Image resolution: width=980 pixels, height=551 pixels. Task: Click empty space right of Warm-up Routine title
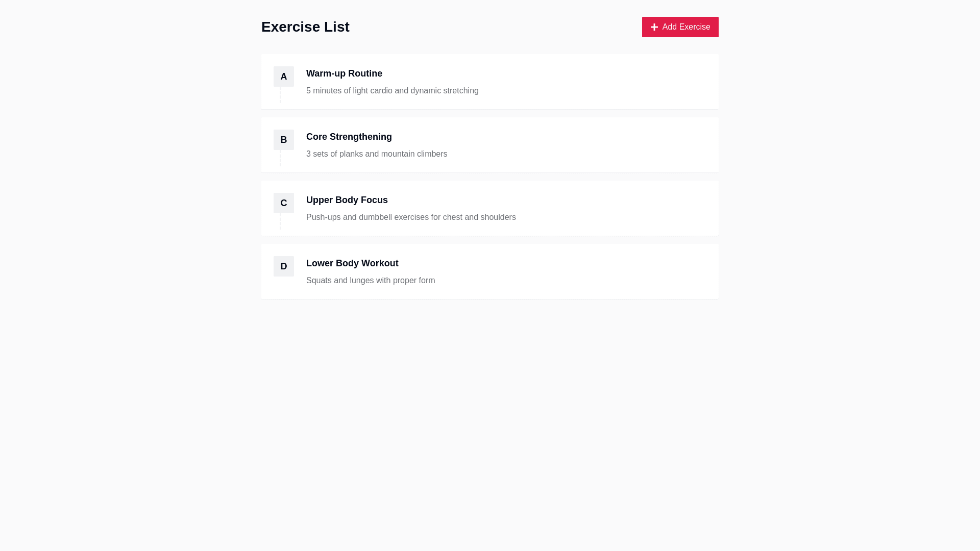click(561, 73)
